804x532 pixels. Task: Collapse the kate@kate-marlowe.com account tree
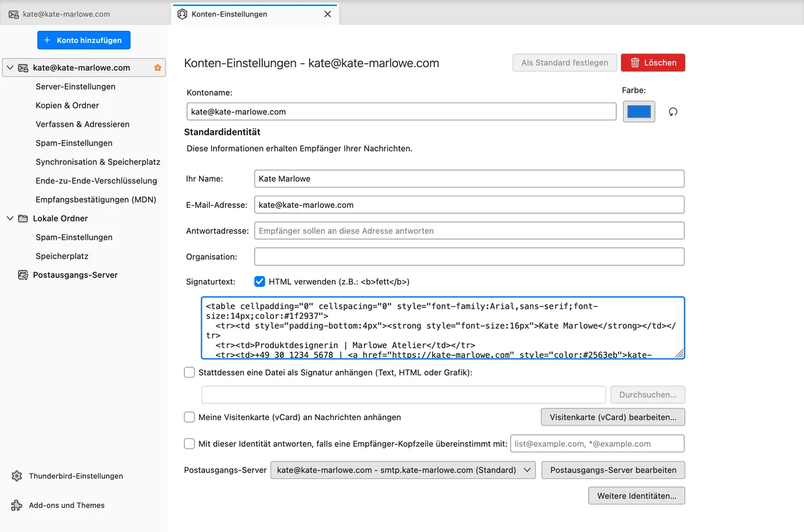9,68
